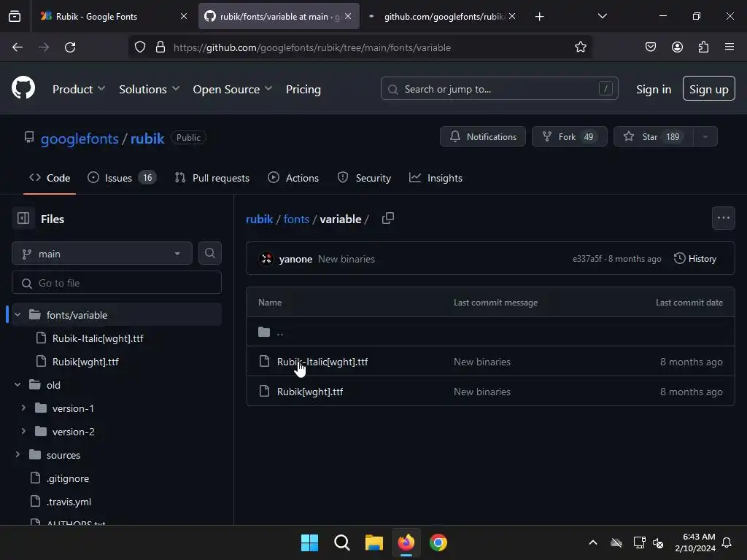View site security lock information
The image size is (747, 560).
pyautogui.click(x=160, y=47)
